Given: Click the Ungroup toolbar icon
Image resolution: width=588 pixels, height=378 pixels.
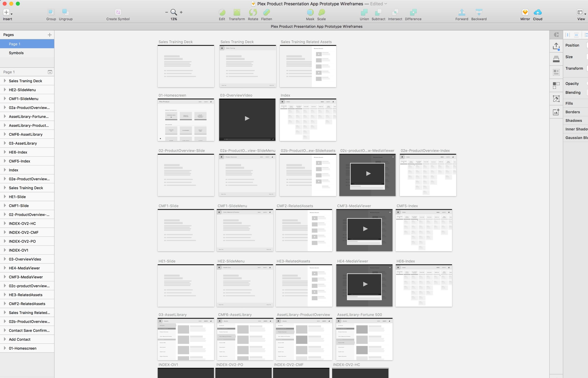Looking at the screenshot, I should click(x=65, y=12).
